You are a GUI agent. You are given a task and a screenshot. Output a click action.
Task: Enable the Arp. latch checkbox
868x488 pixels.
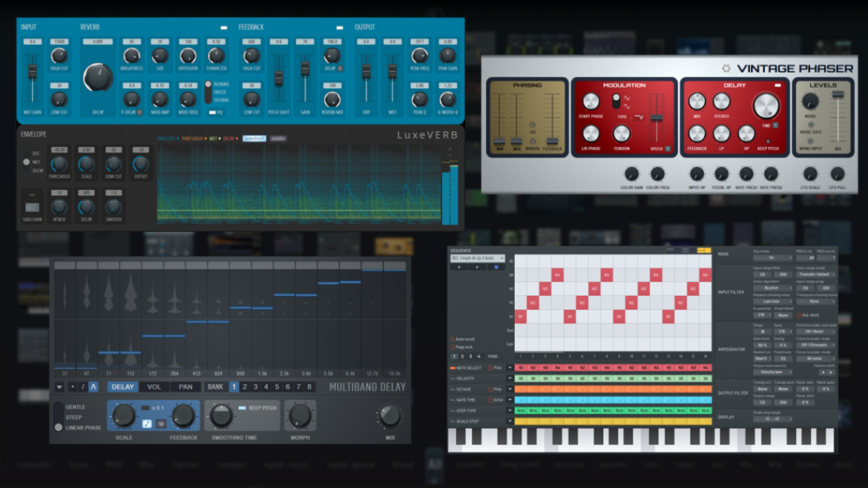(x=800, y=315)
